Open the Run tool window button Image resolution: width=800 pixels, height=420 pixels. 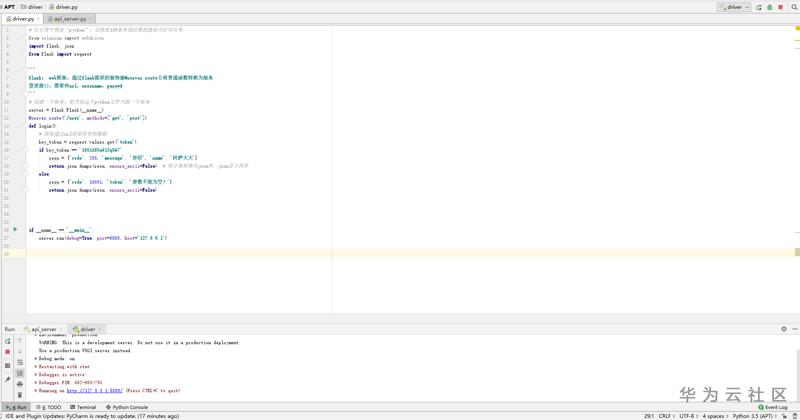(17, 407)
